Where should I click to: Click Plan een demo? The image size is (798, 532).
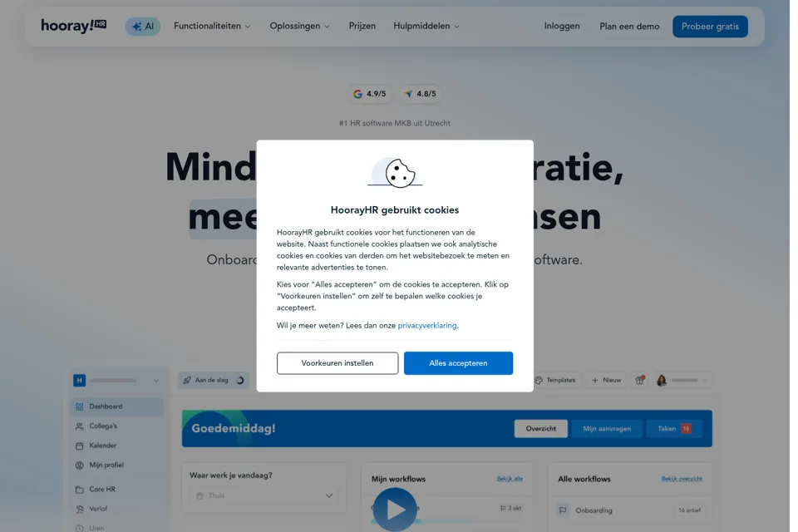pos(629,27)
